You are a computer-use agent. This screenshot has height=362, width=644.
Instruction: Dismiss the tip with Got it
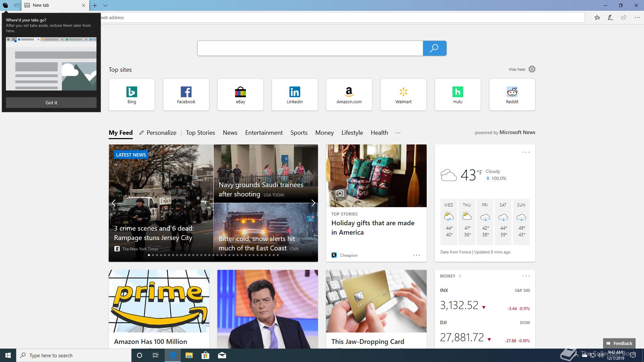[51, 103]
